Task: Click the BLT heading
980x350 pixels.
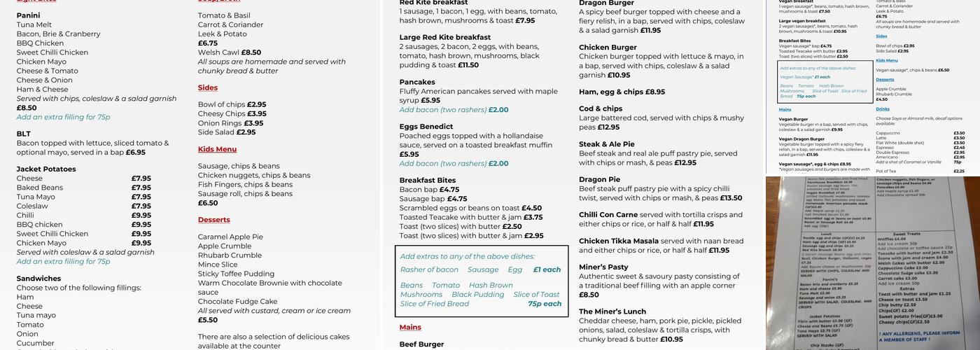Action: (x=24, y=134)
